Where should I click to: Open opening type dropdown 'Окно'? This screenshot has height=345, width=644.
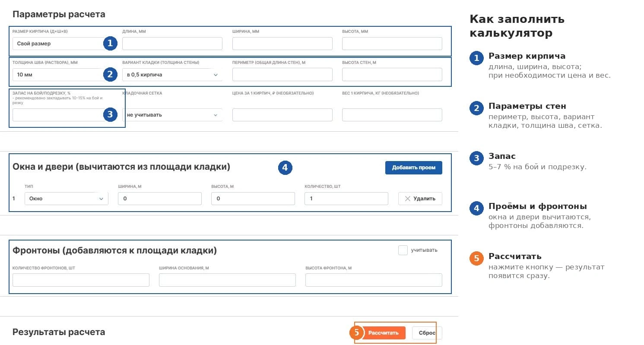click(67, 199)
